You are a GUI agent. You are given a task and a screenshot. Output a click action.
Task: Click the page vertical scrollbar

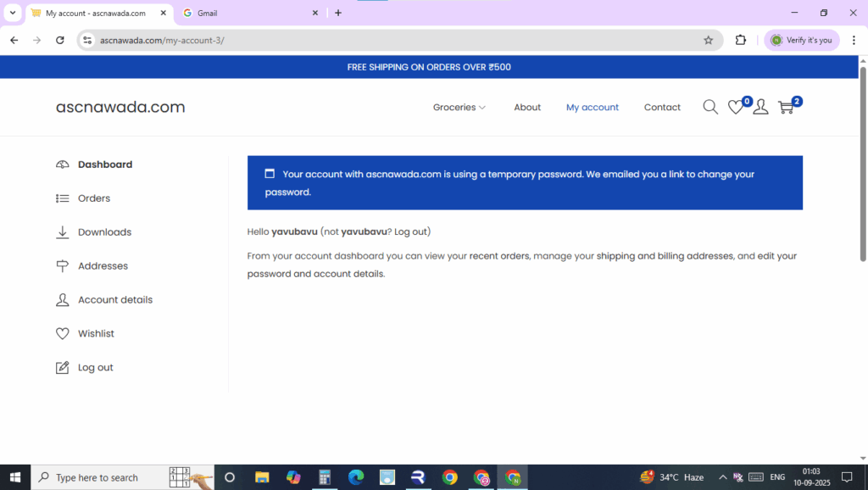click(863, 170)
